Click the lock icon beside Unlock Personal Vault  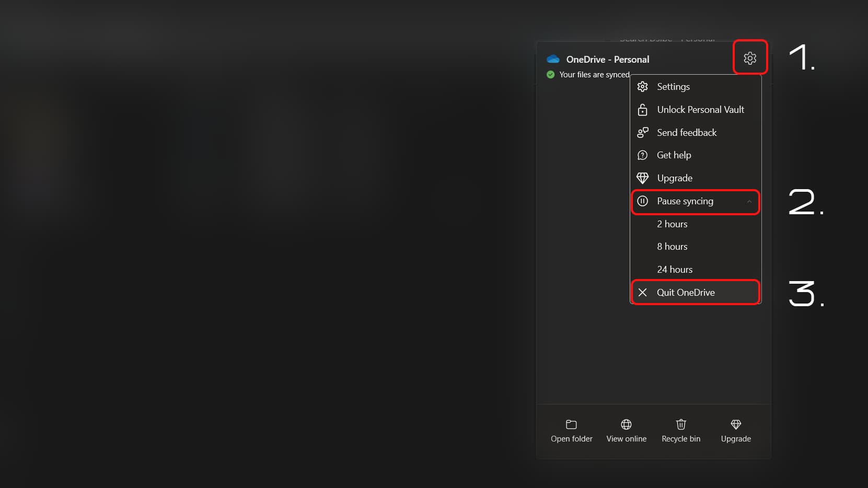click(643, 110)
